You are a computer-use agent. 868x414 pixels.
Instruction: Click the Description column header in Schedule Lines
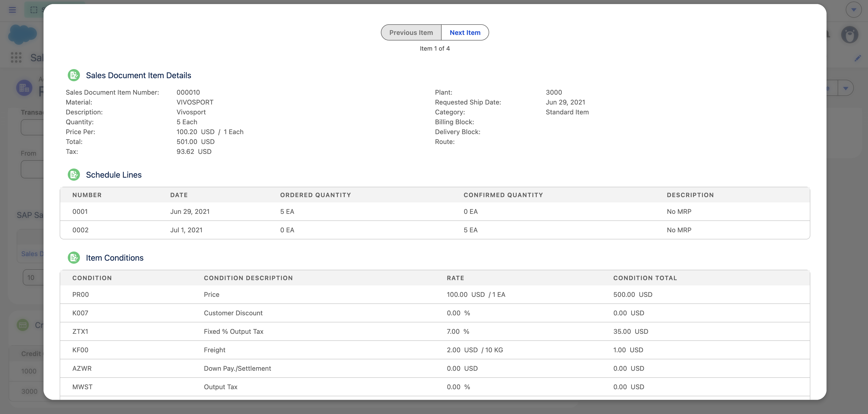click(690, 195)
